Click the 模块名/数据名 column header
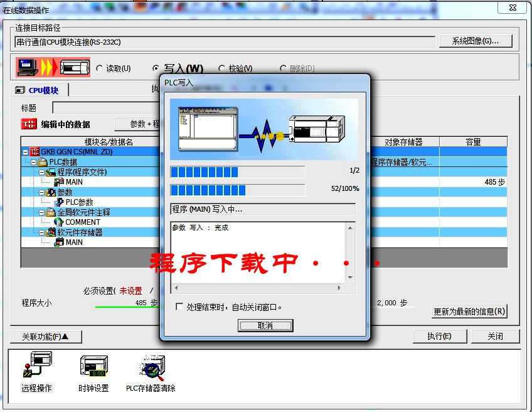 tap(109, 142)
